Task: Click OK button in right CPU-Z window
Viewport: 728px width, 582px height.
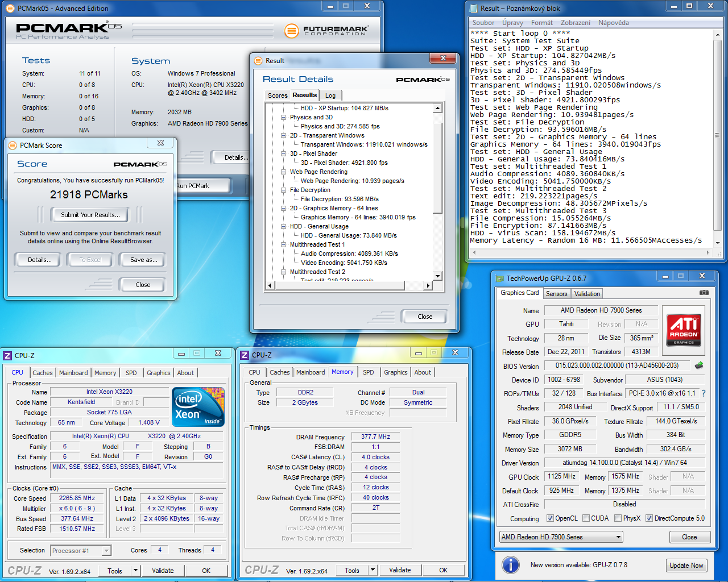Action: click(443, 570)
